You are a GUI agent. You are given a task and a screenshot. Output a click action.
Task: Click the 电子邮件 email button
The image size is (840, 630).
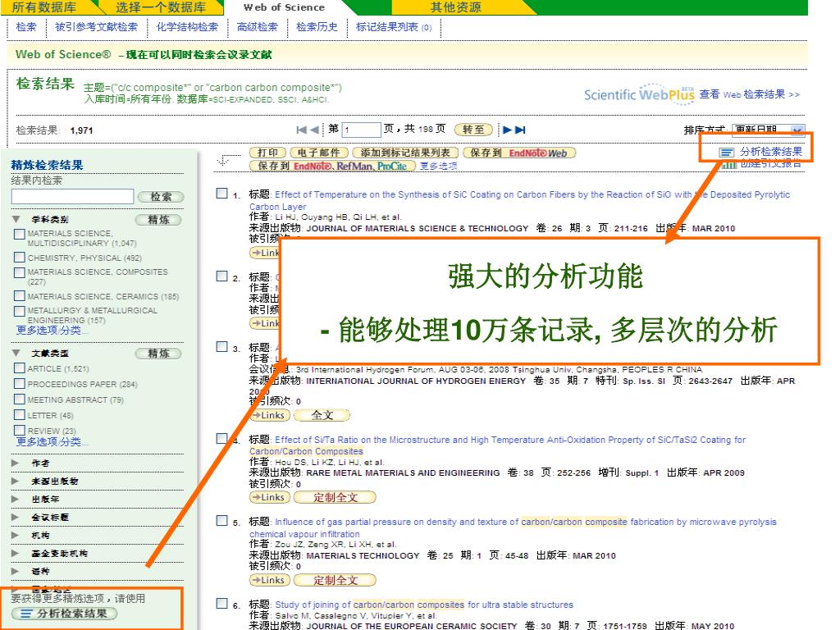coord(319,153)
